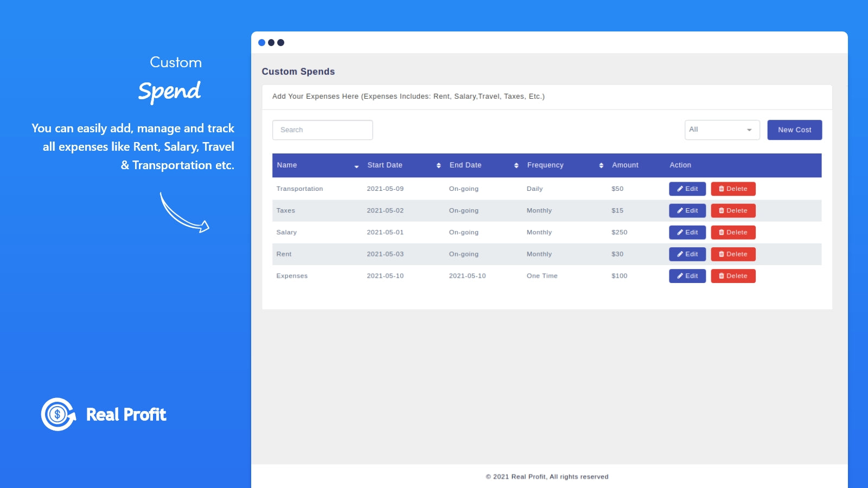Remove the Salary expense row
This screenshot has height=488, width=868.
point(733,232)
